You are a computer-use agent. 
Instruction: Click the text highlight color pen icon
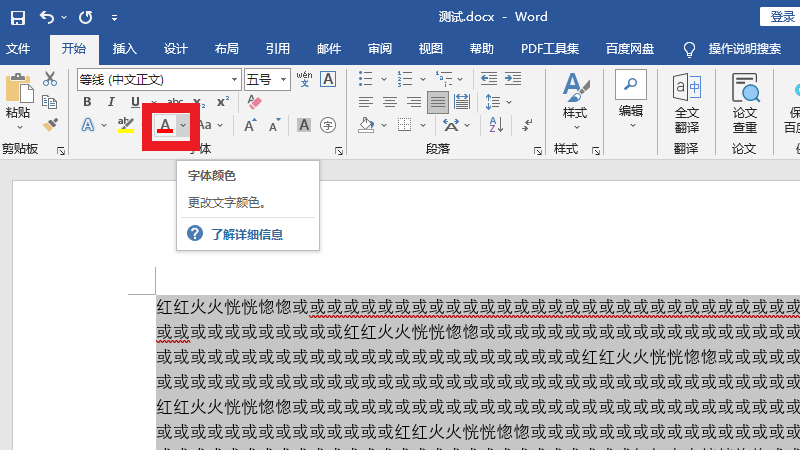(x=125, y=125)
